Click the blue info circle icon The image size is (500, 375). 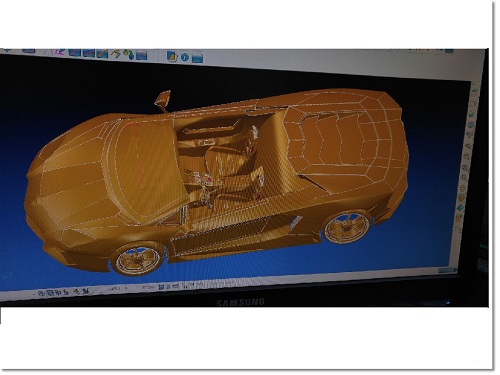[x=185, y=57]
